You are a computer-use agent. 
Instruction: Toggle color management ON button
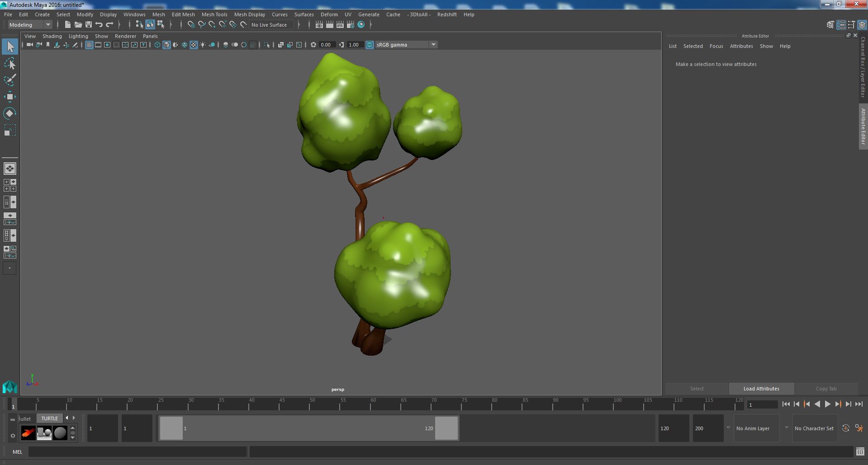370,45
